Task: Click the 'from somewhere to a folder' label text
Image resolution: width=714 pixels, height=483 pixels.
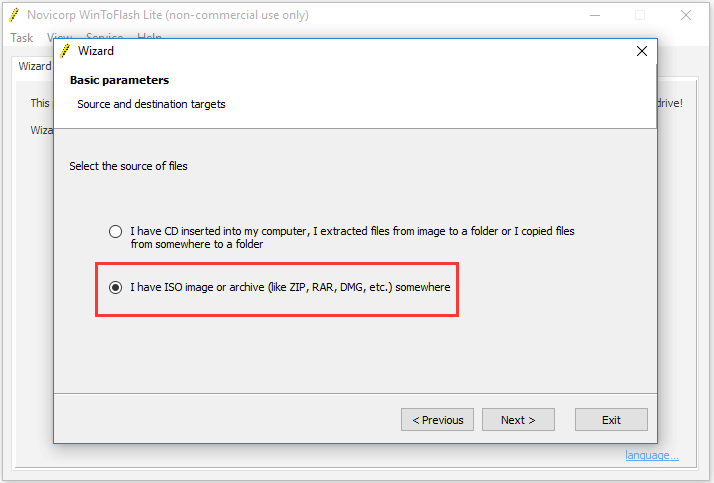Action: pos(197,244)
